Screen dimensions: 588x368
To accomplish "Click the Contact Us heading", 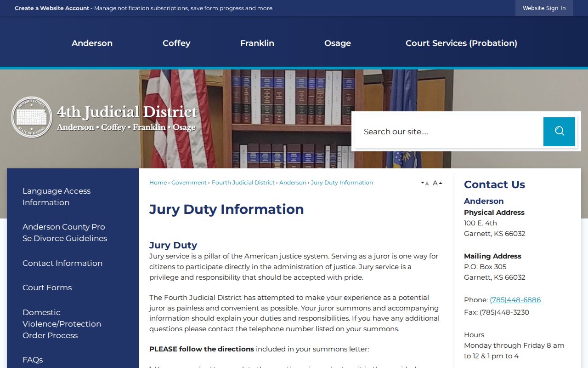I will (x=494, y=184).
